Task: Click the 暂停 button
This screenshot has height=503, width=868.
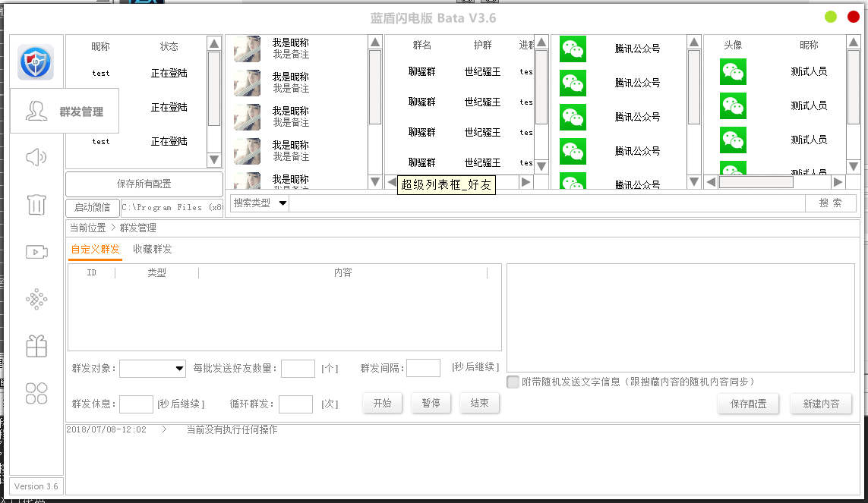Action: coord(431,404)
